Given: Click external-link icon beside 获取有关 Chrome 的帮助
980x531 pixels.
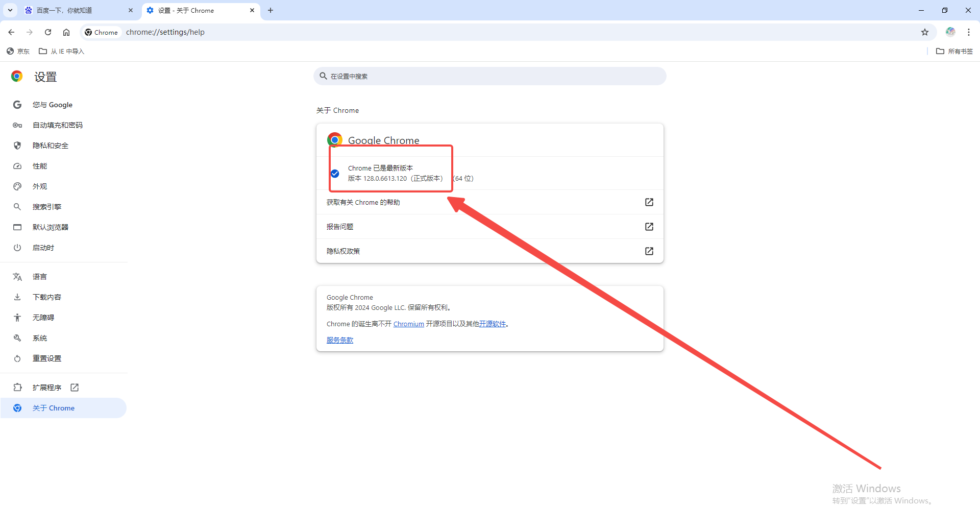Looking at the screenshot, I should coord(649,202).
